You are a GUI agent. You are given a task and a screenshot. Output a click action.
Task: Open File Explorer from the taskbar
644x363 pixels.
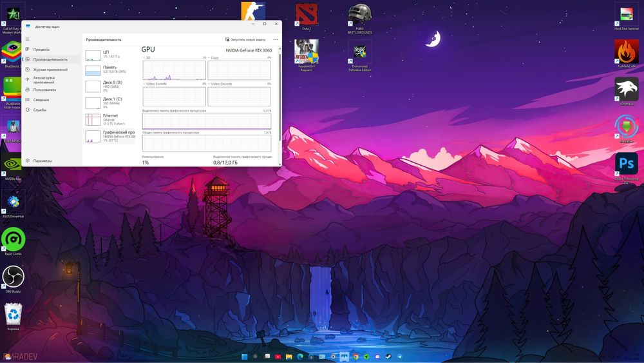289,357
